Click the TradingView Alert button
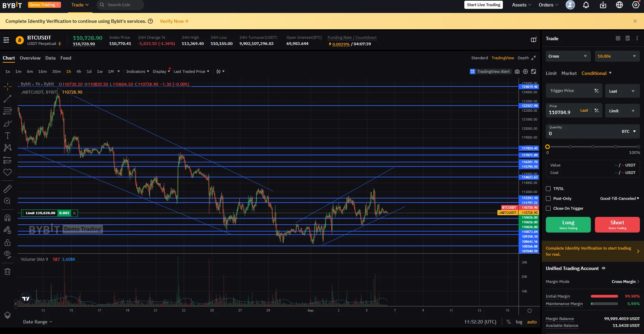This screenshot has width=644, height=334. coord(490,71)
